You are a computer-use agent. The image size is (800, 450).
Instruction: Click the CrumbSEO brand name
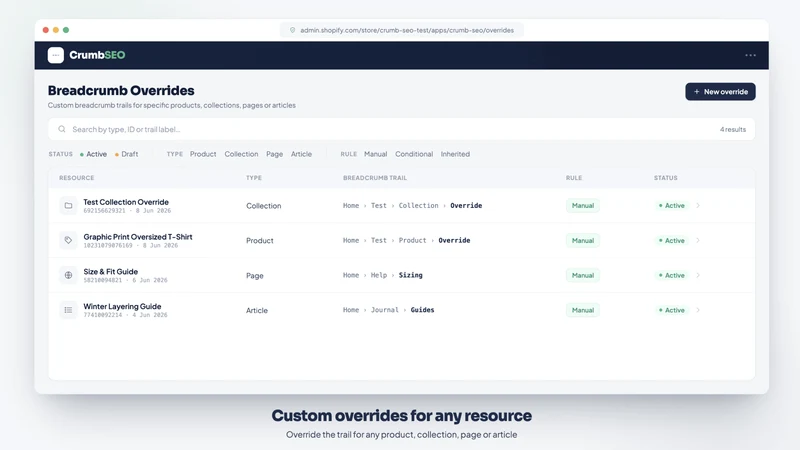[97, 55]
